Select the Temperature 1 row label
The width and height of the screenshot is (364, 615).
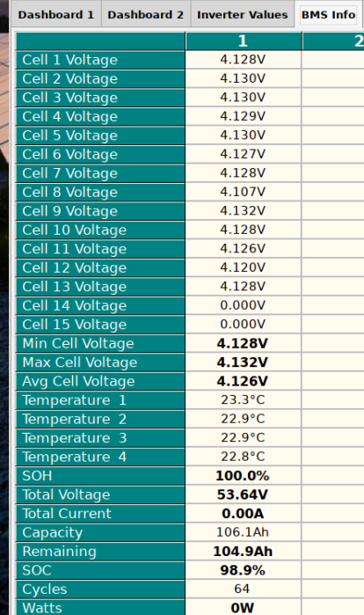(75, 400)
